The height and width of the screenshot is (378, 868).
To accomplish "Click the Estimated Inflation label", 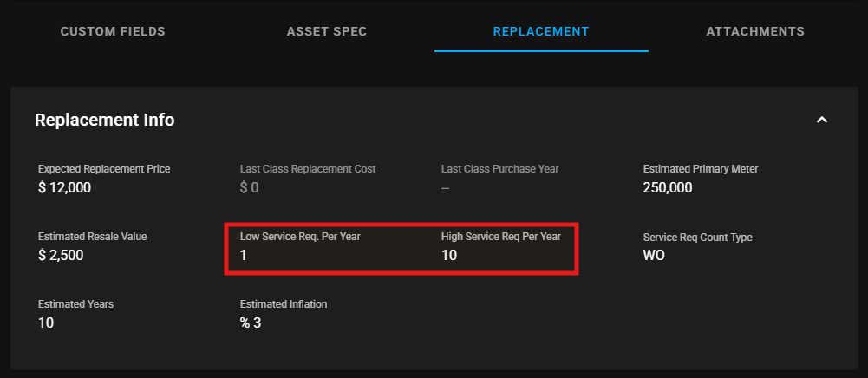I will [284, 304].
